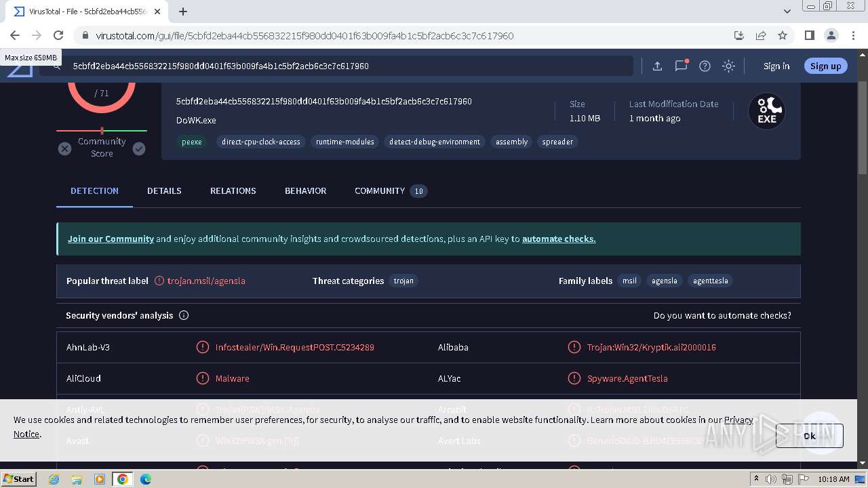Screen dimensions: 868x488
Task: Click the automate checks link
Action: [x=559, y=239]
